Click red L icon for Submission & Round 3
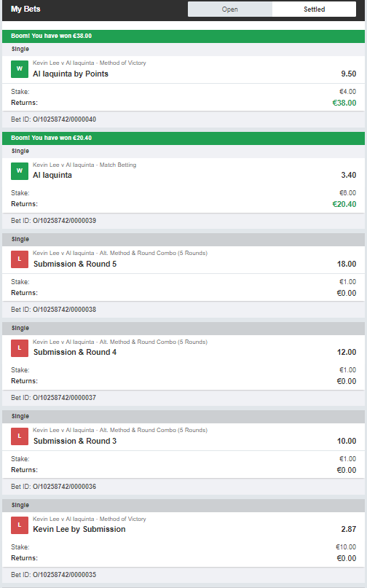Image resolution: width=367 pixels, height=588 pixels. 20,436
